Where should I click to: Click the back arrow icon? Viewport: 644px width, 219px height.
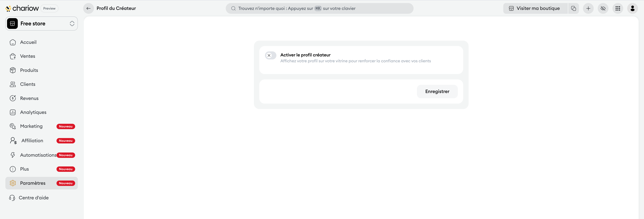click(x=89, y=8)
